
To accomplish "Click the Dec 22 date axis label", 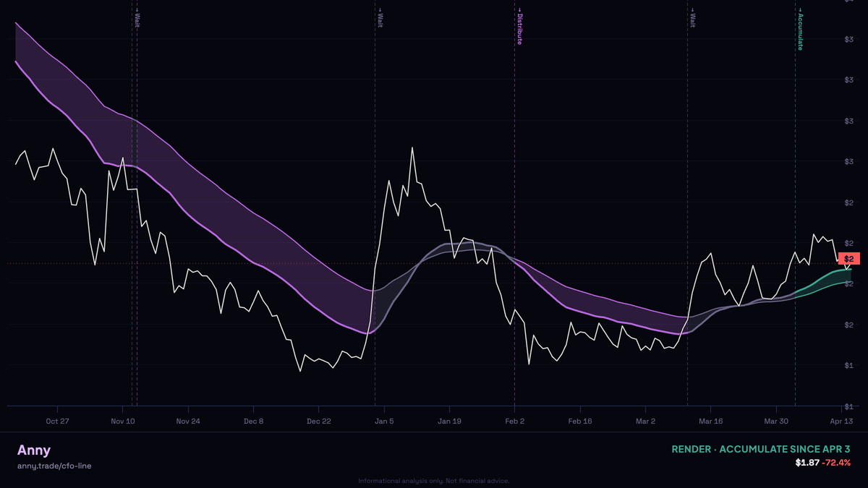I will pos(318,421).
